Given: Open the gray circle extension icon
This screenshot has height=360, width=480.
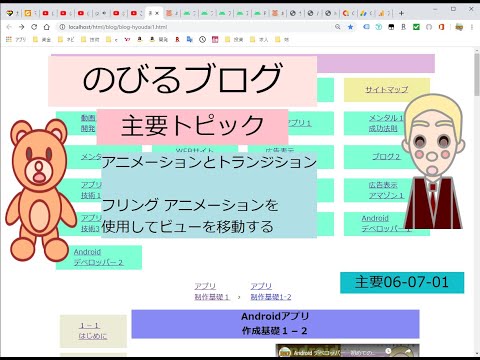Looking at the screenshot, I should click(429, 27).
